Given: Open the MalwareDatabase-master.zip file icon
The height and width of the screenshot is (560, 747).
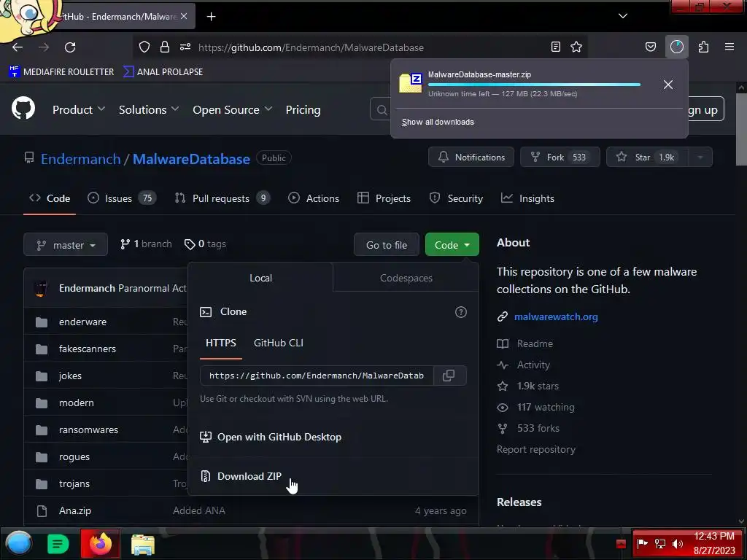Looking at the screenshot, I should point(411,83).
